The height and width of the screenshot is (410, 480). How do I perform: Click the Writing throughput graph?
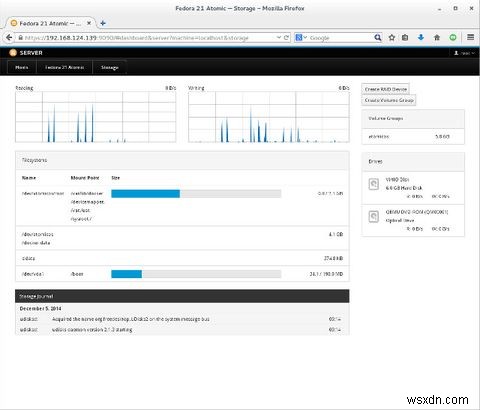pyautogui.click(x=269, y=117)
